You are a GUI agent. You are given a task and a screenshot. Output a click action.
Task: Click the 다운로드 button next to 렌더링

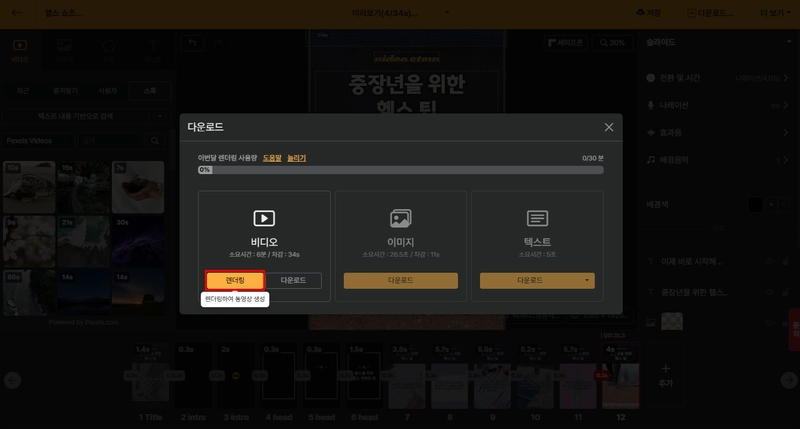(293, 280)
